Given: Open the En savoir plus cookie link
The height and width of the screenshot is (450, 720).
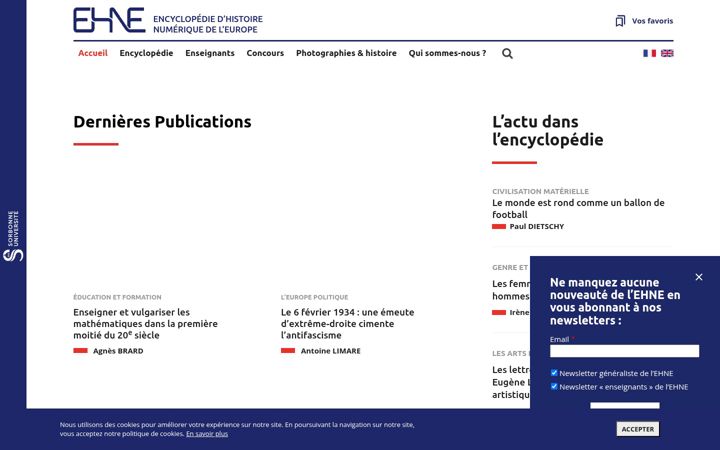Looking at the screenshot, I should (207, 434).
